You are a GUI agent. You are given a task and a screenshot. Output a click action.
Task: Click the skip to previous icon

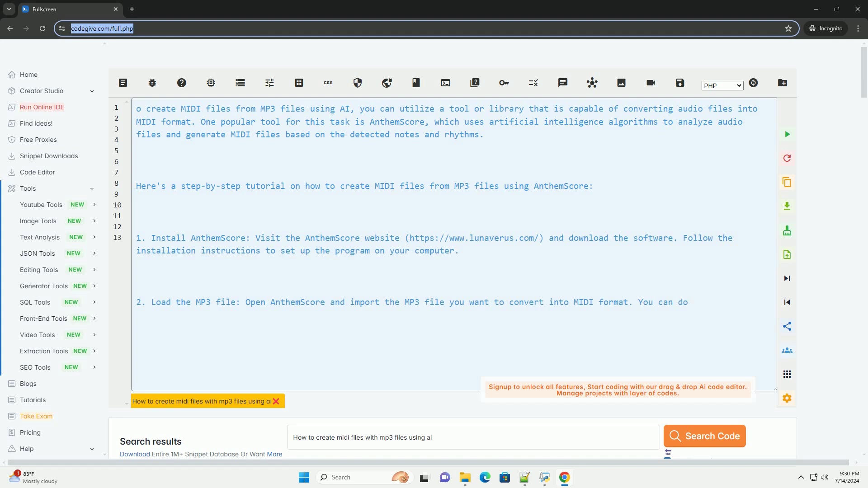(x=787, y=302)
